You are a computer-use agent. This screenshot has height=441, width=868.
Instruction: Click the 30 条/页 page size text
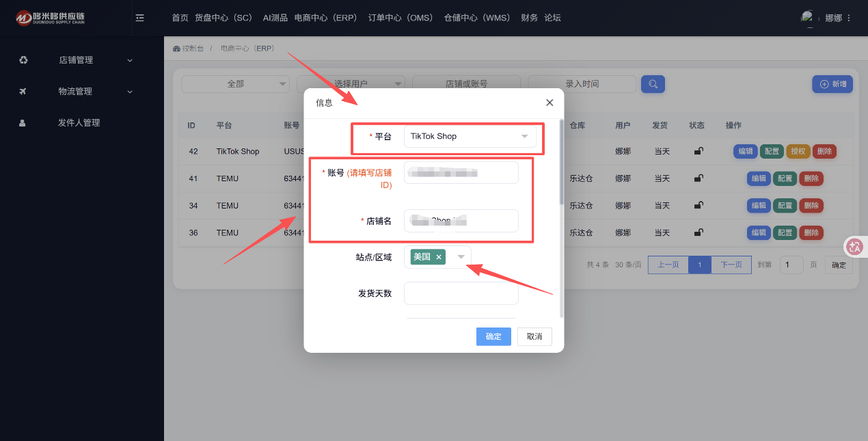coord(628,265)
